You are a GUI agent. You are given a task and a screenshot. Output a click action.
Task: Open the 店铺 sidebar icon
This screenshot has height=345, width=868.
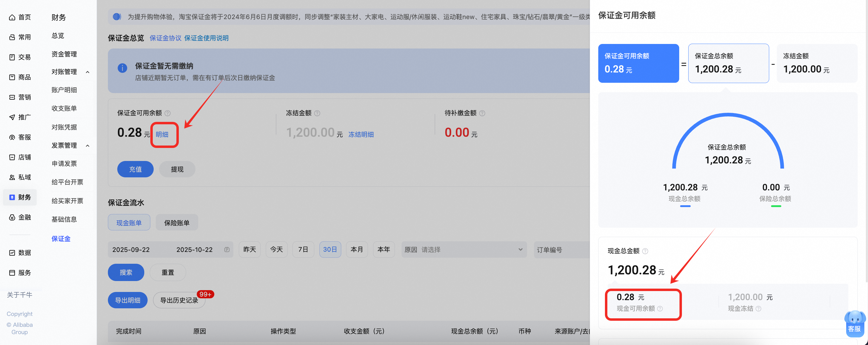(x=12, y=157)
